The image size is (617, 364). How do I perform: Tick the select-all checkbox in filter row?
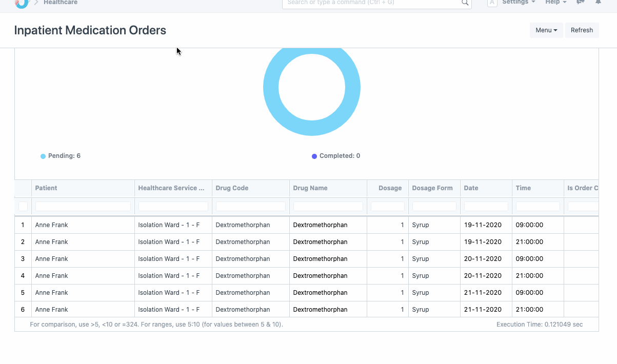(x=23, y=206)
